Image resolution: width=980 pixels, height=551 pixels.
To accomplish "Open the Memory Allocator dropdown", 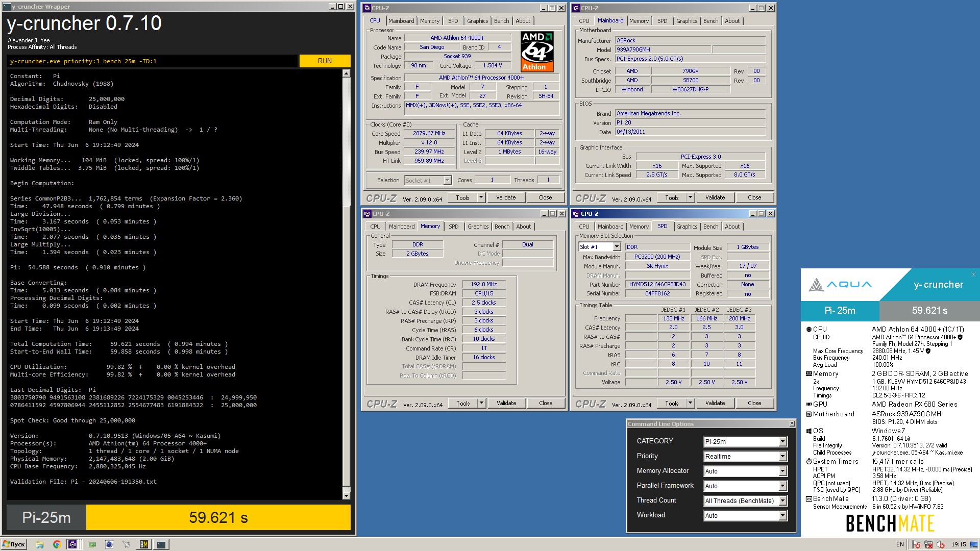I will point(782,471).
